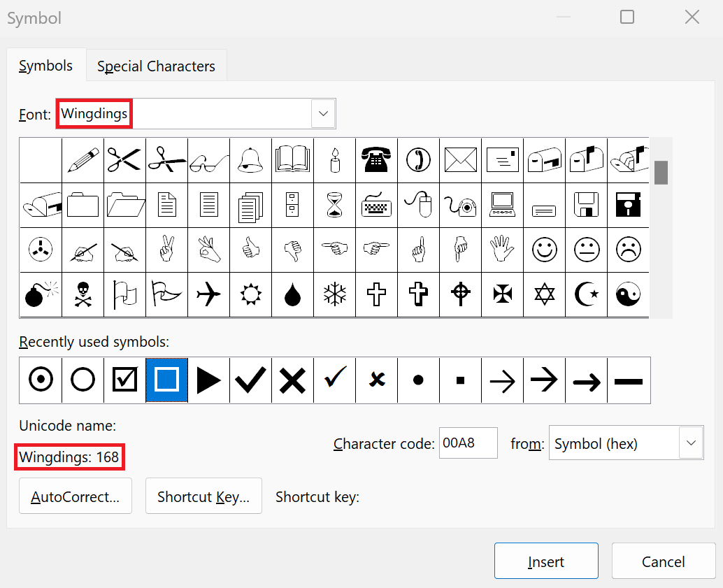
Task: Cancel the Symbol dialog
Action: (x=663, y=561)
